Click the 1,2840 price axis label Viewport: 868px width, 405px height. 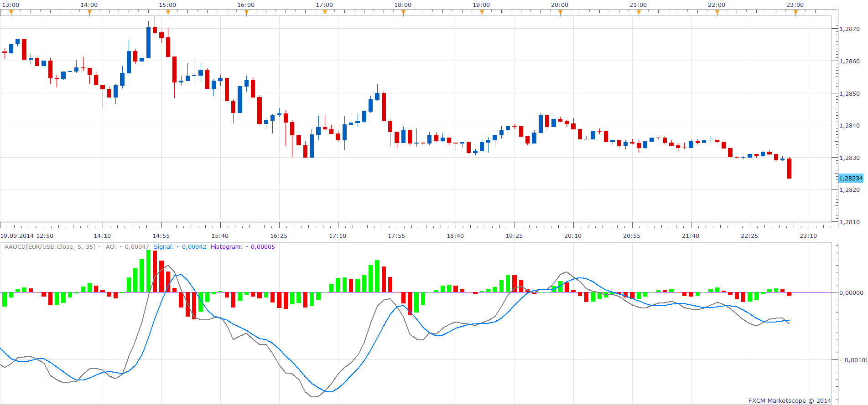click(x=850, y=126)
